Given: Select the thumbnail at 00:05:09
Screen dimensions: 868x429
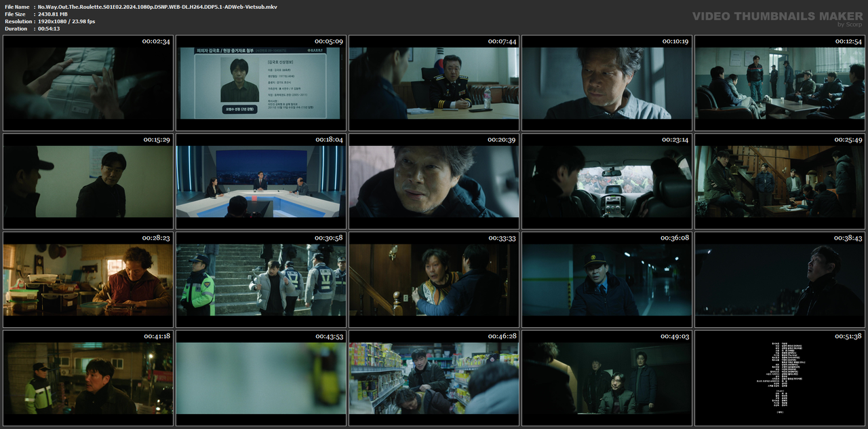Looking at the screenshot, I should (260, 83).
